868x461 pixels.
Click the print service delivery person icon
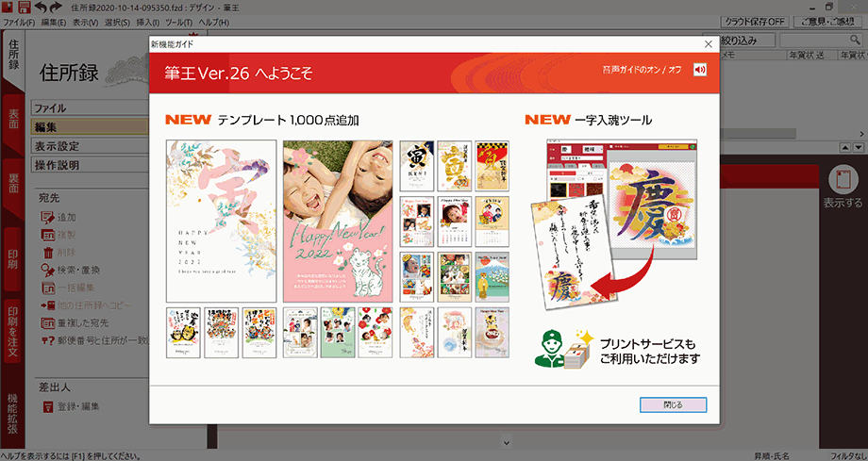coord(563,349)
